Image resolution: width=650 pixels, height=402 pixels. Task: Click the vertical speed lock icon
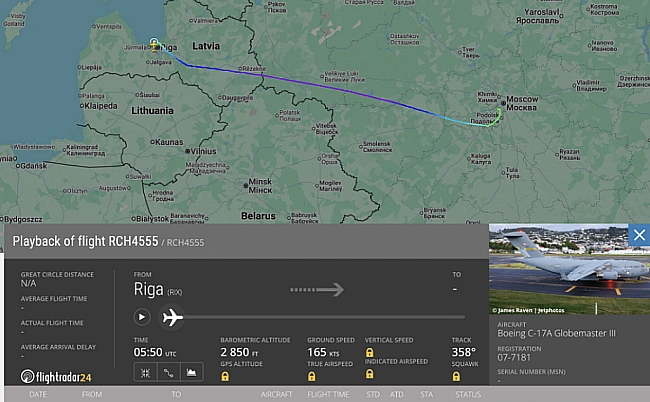click(x=369, y=352)
